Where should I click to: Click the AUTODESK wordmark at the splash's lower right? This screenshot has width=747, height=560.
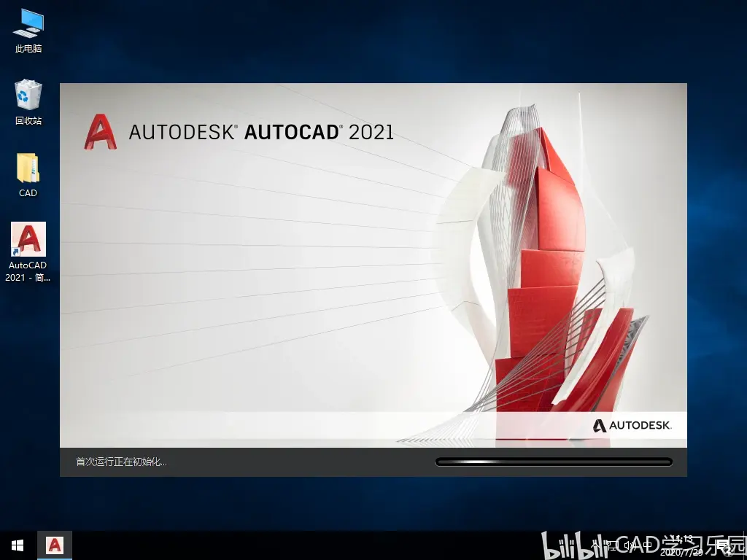pos(632,425)
